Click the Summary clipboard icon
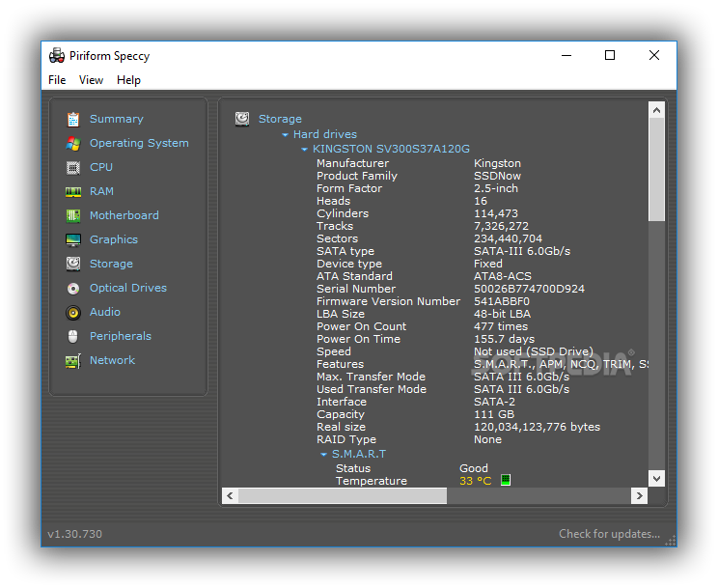This screenshot has height=588, width=718. [73, 119]
